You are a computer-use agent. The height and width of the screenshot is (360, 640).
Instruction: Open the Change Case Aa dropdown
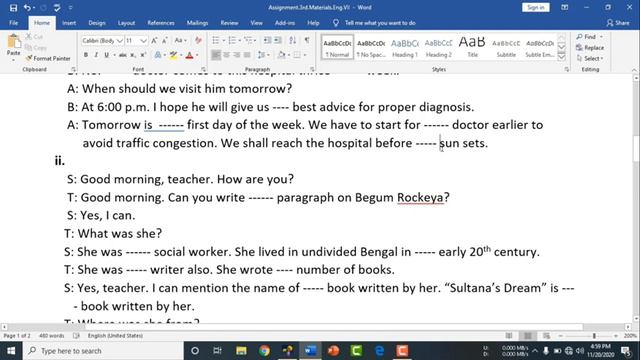click(x=180, y=40)
